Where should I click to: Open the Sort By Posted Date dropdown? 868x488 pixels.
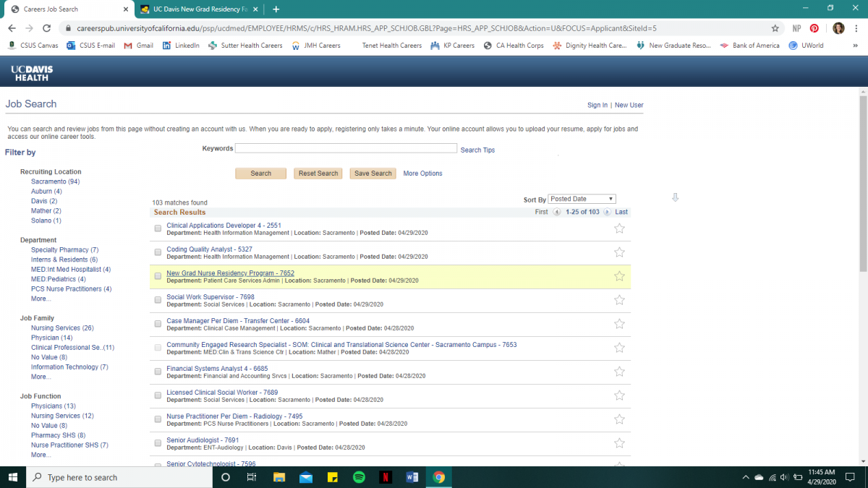click(582, 199)
